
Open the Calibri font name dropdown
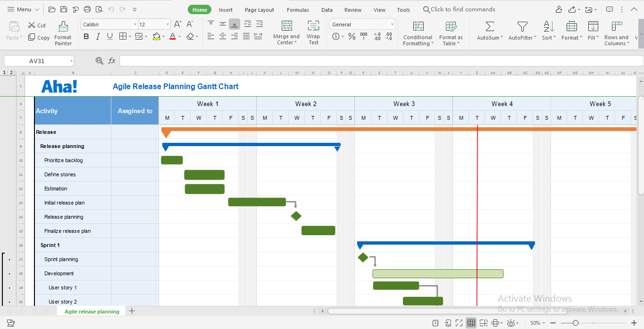tap(135, 25)
